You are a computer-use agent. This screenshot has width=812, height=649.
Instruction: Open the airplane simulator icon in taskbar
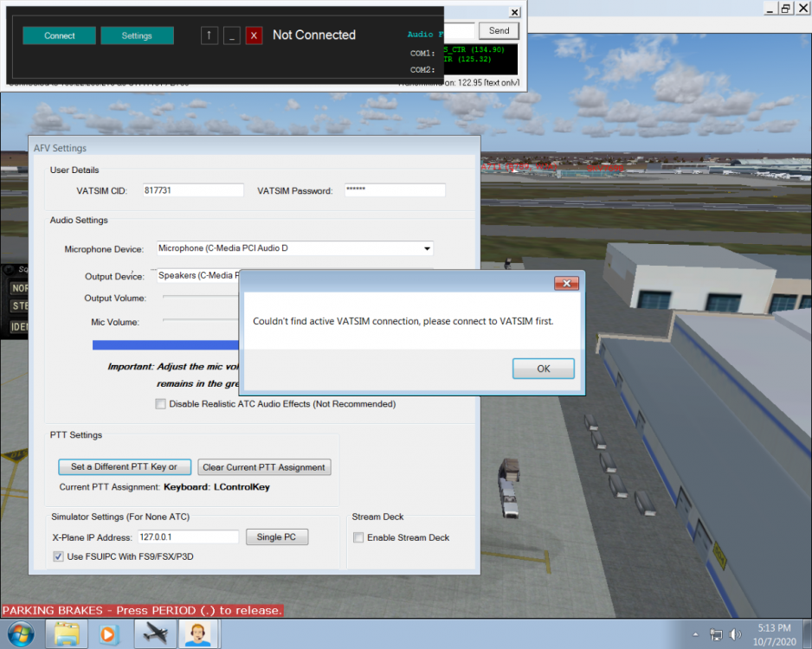156,633
